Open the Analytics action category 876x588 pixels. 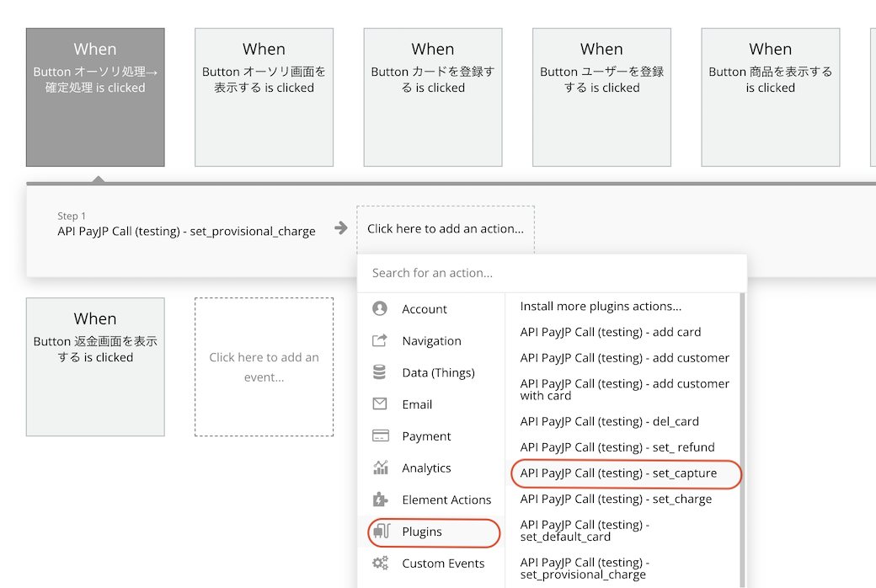tap(430, 468)
